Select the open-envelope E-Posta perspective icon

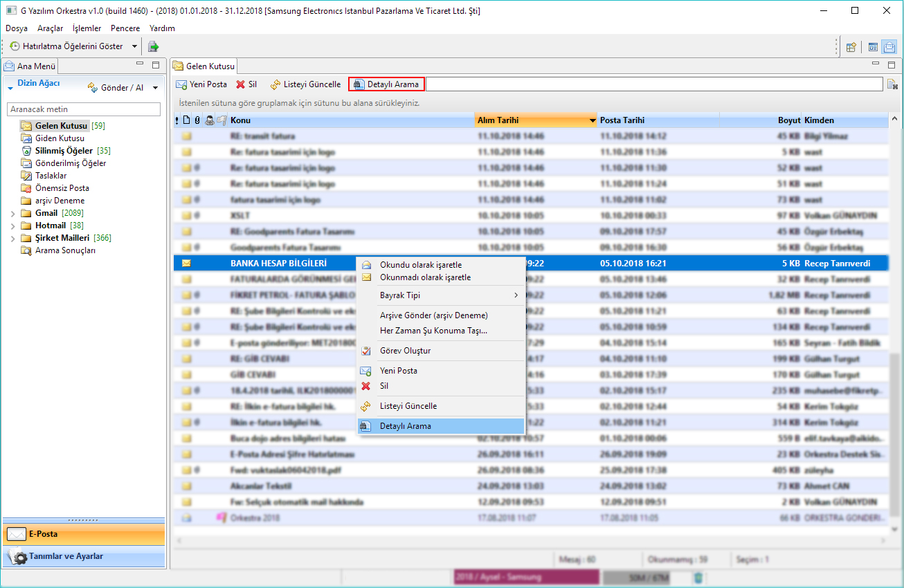[888, 47]
